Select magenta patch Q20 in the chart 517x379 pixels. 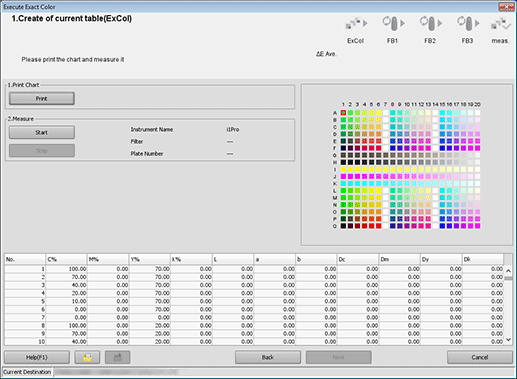pos(477,226)
